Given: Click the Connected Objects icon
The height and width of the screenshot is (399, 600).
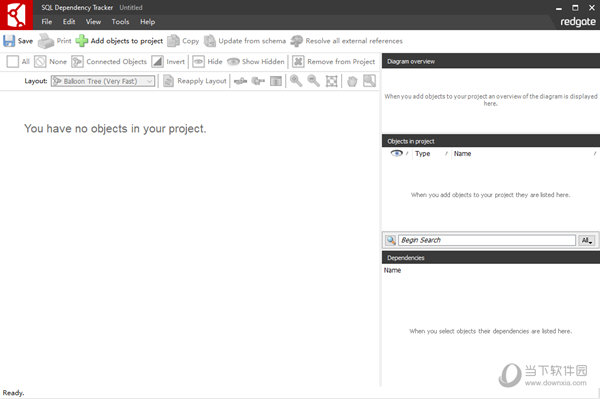Looking at the screenshot, I should pyautogui.click(x=77, y=62).
